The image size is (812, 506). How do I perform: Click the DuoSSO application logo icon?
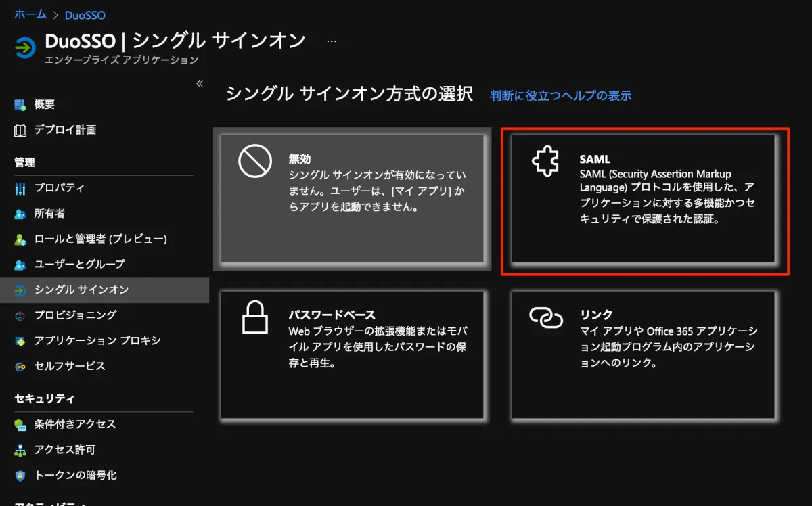coord(25,47)
